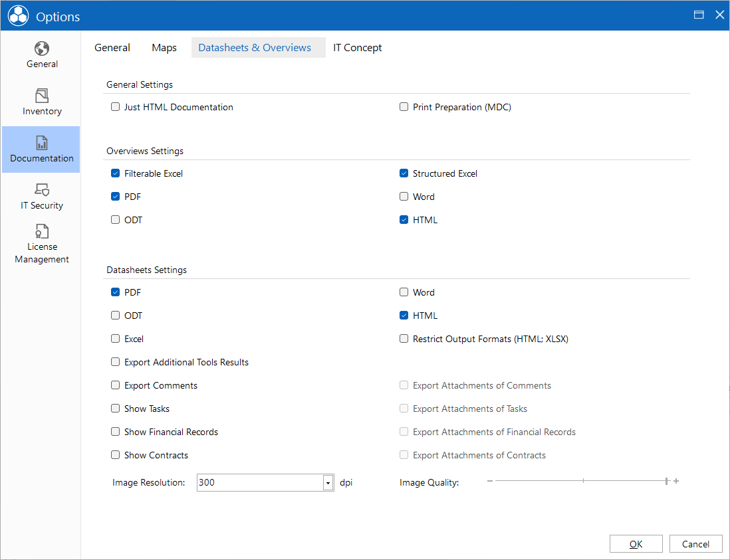Click the application logo in title bar
Viewport: 730px width, 560px height.
pos(19,17)
